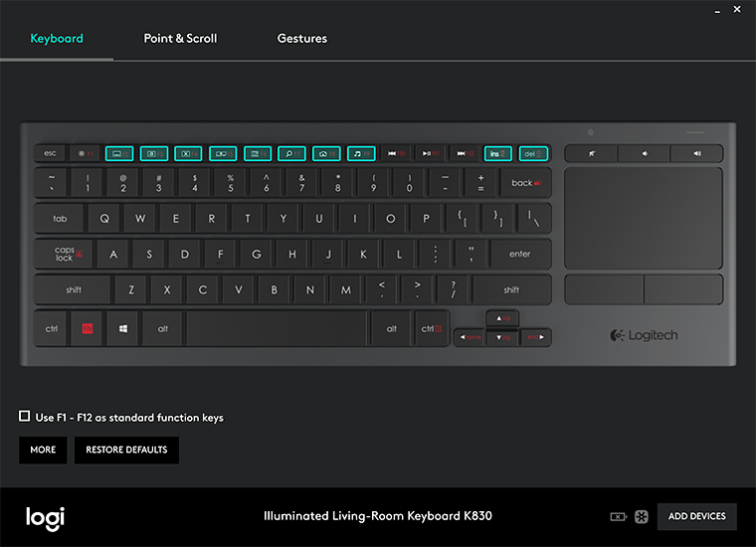Image resolution: width=756 pixels, height=547 pixels.
Task: Click the home left arrow key
Action: tap(470, 337)
